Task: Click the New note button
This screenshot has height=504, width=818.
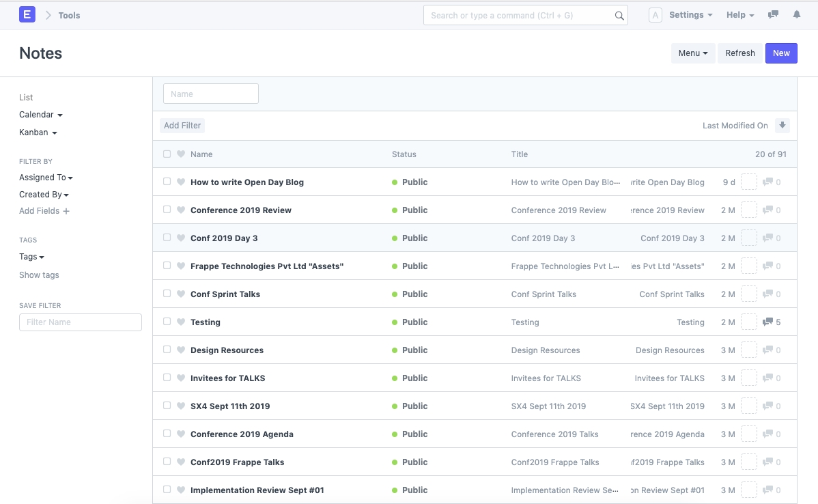Action: [781, 53]
